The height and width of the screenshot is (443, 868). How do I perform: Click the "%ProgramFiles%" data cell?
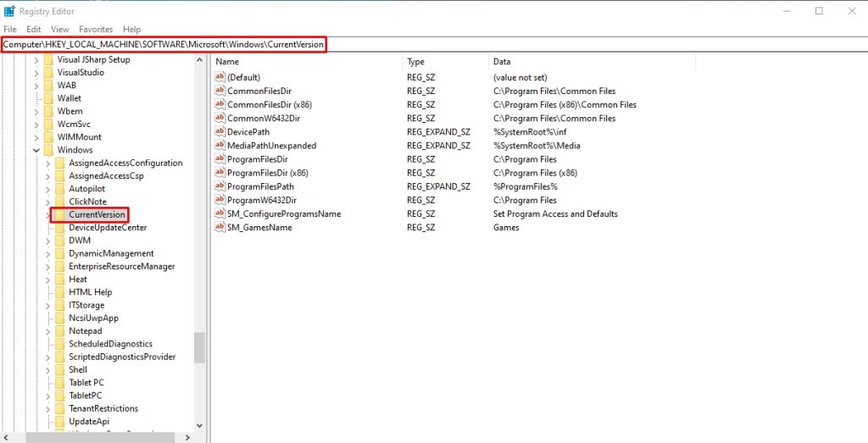coord(526,186)
